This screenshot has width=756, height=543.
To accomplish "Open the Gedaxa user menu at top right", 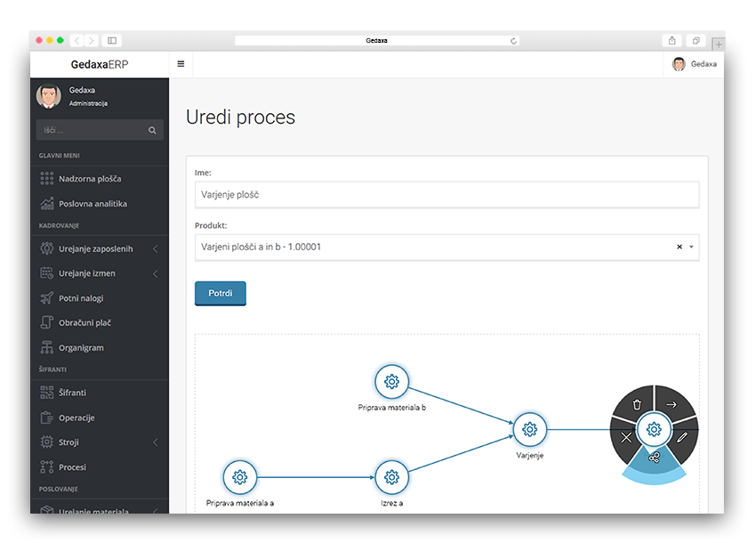I will click(x=694, y=64).
